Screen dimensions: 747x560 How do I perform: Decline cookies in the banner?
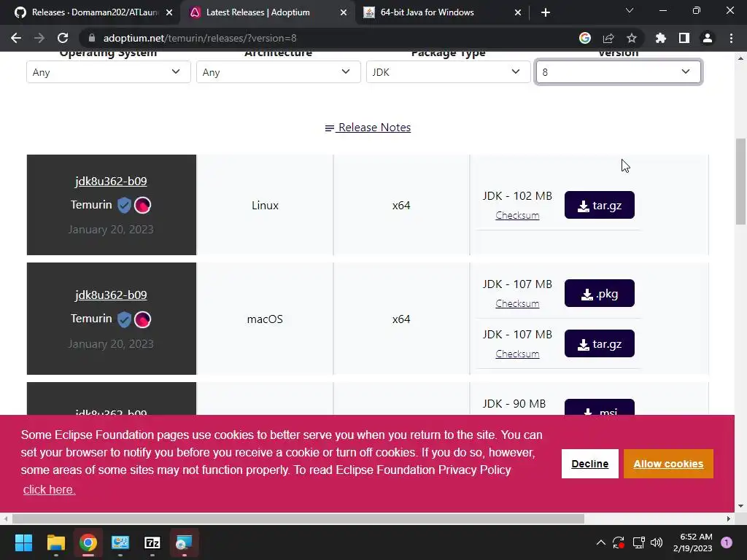click(x=589, y=464)
